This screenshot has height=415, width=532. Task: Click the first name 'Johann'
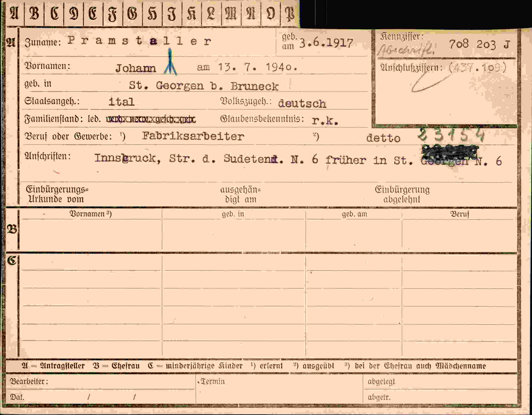(136, 68)
